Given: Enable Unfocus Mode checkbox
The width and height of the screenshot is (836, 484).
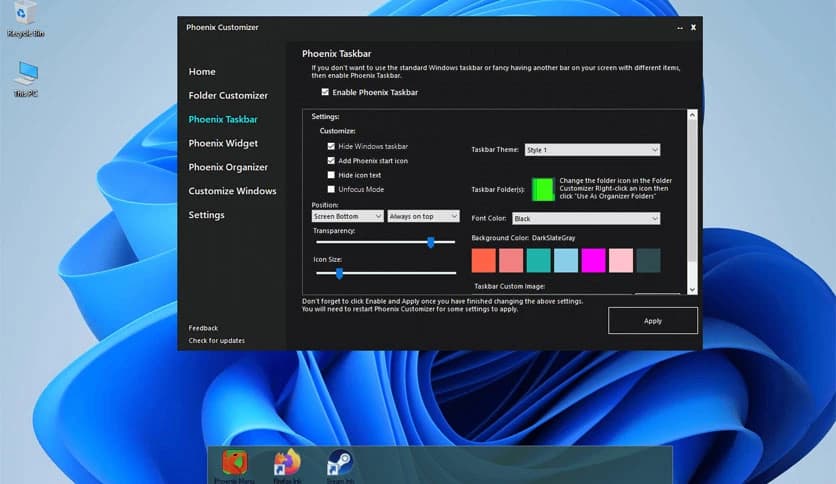Looking at the screenshot, I should coord(331,189).
